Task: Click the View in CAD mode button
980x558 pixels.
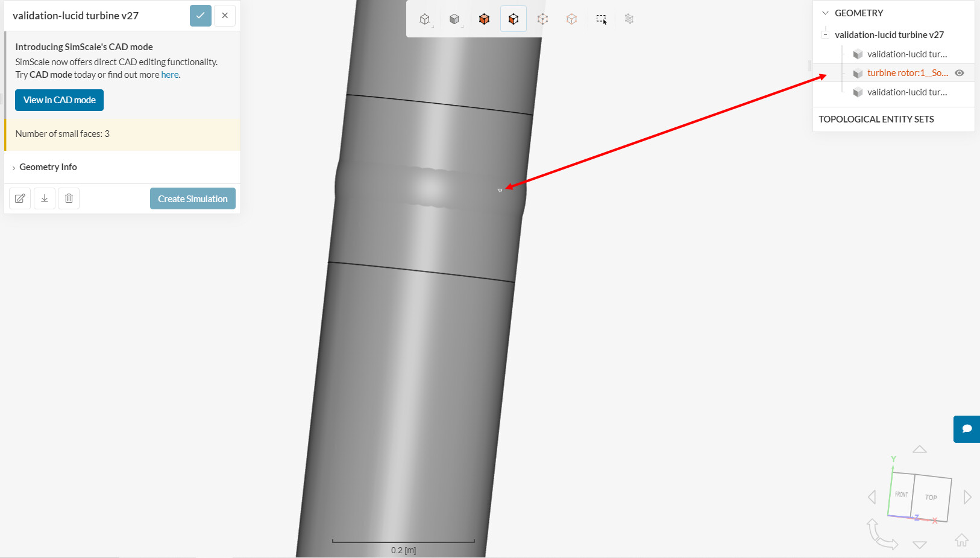Action: pyautogui.click(x=59, y=100)
